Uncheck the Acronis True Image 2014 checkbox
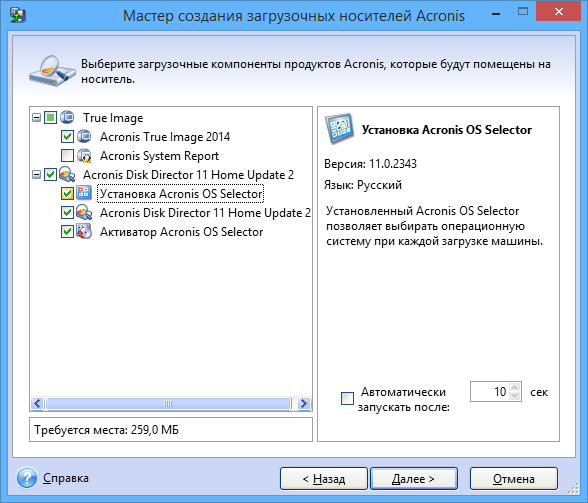This screenshot has height=503, width=588. click(x=67, y=137)
